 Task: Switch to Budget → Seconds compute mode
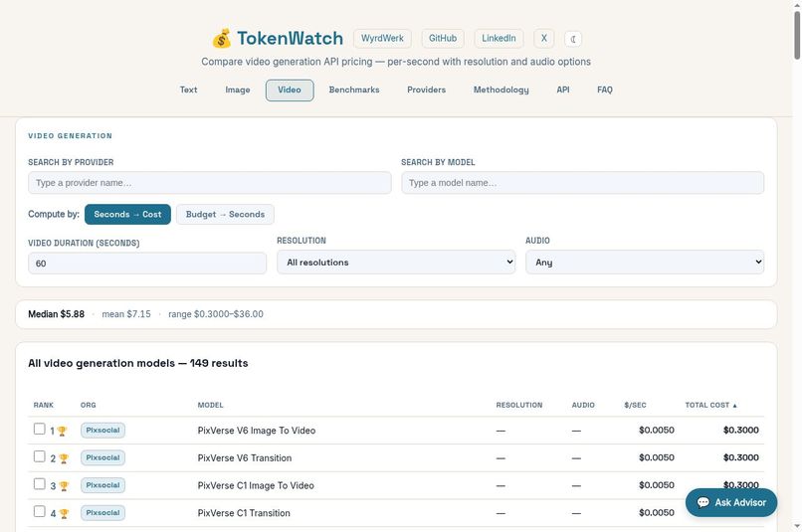pyautogui.click(x=225, y=214)
